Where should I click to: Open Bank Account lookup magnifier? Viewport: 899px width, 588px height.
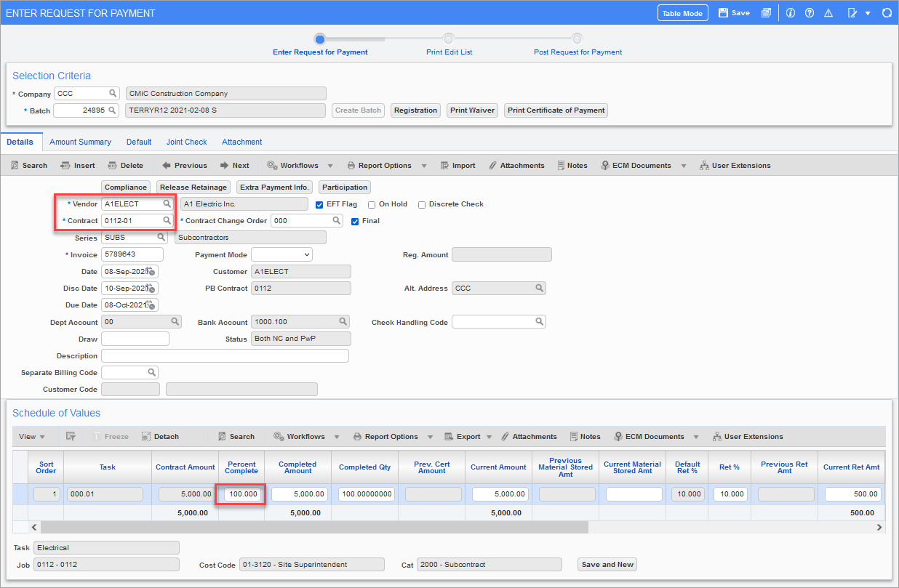343,321
